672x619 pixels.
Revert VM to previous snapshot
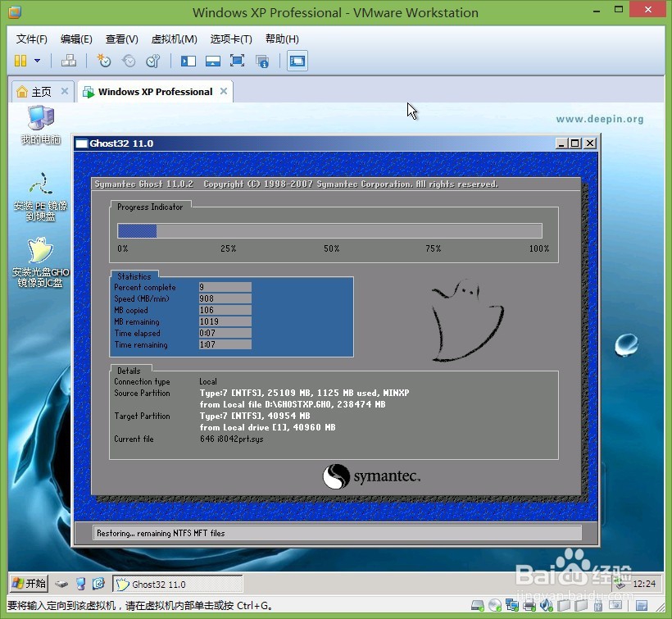point(129,61)
